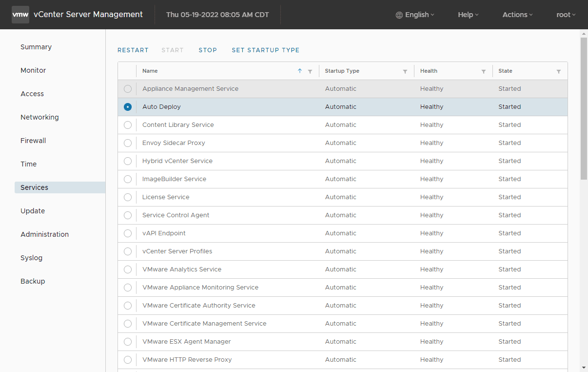The image size is (588, 372).
Task: Select the Content Library Service radio button
Action: [x=128, y=125]
